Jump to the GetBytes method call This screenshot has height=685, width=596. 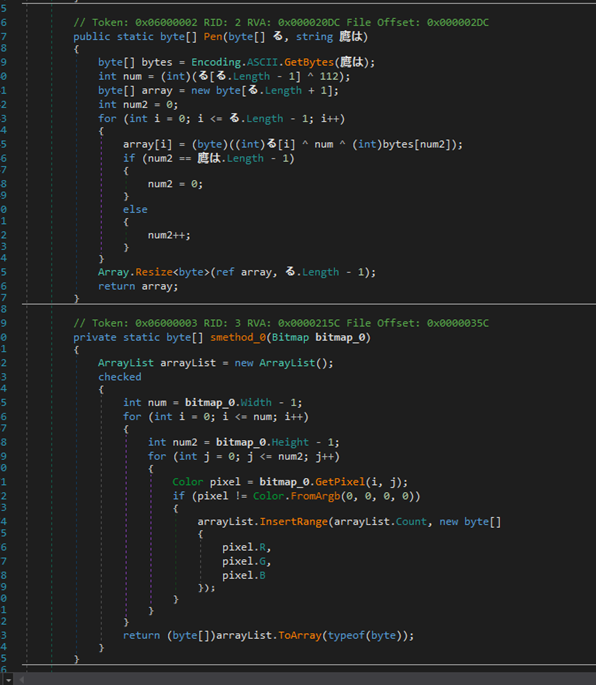[309, 62]
